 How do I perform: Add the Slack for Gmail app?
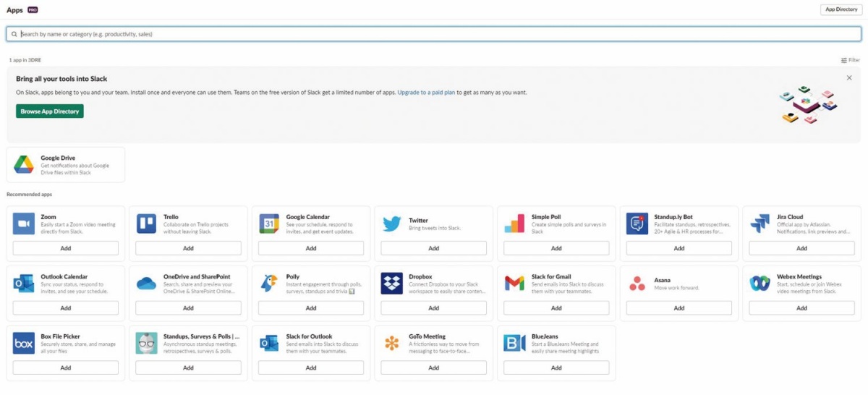pyautogui.click(x=556, y=307)
